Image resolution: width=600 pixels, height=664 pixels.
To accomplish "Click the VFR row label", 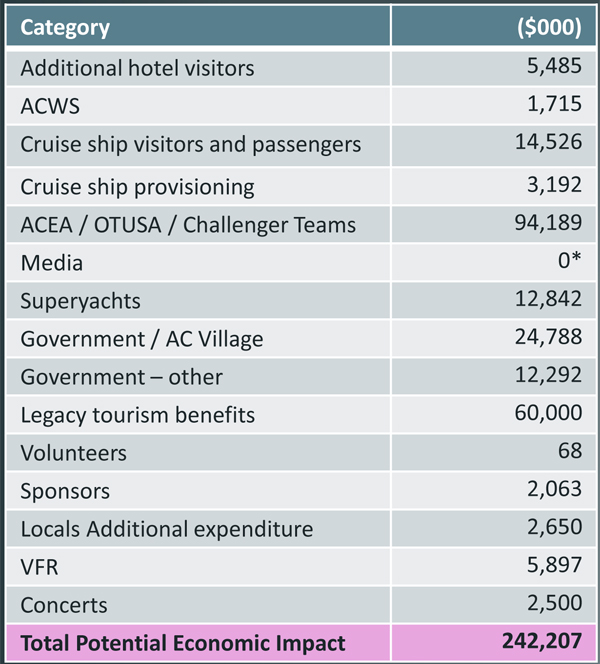I will [x=39, y=567].
